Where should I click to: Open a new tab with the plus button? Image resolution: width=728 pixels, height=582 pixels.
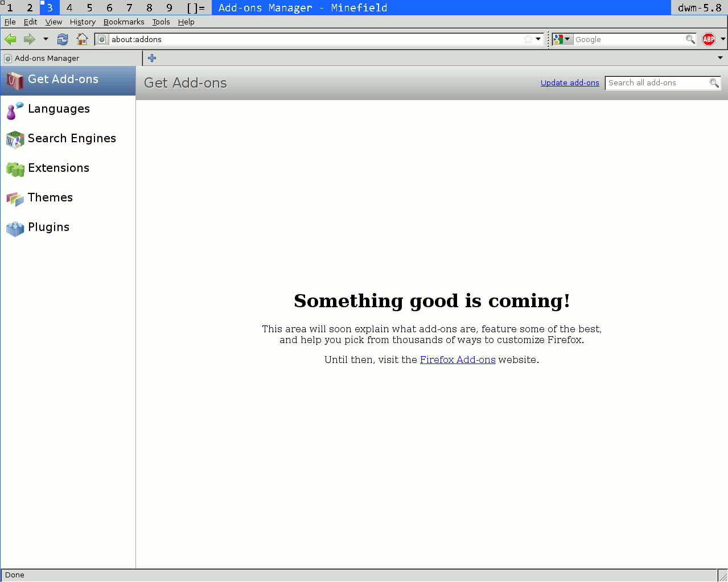click(x=152, y=58)
